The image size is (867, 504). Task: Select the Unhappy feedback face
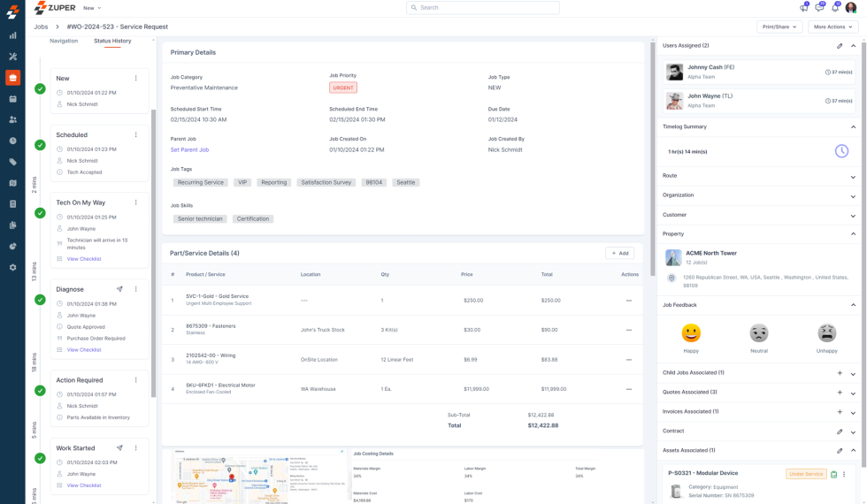click(826, 333)
